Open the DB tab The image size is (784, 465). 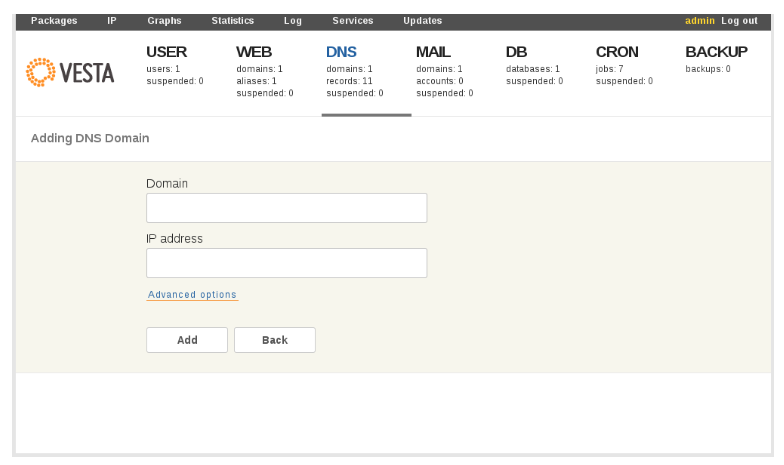point(516,52)
